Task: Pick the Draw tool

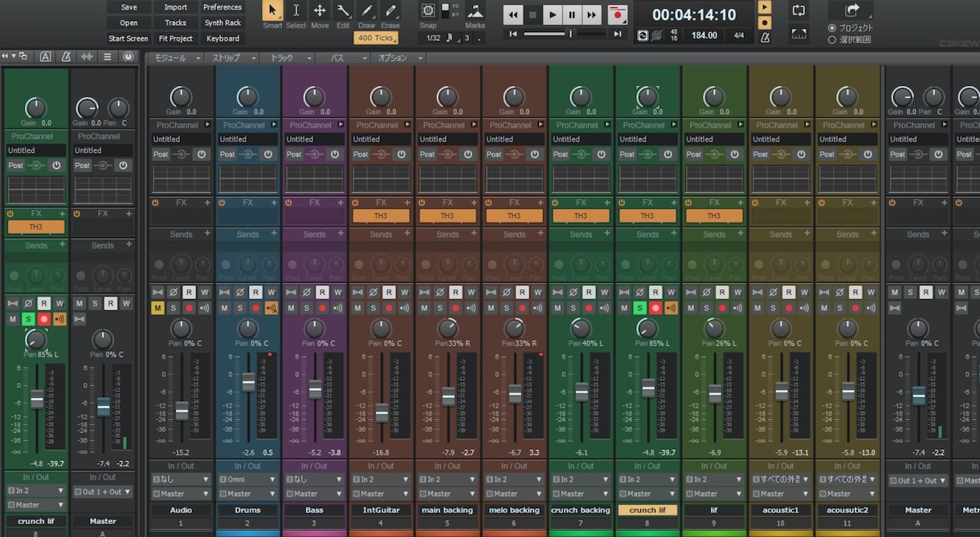Action: (367, 10)
